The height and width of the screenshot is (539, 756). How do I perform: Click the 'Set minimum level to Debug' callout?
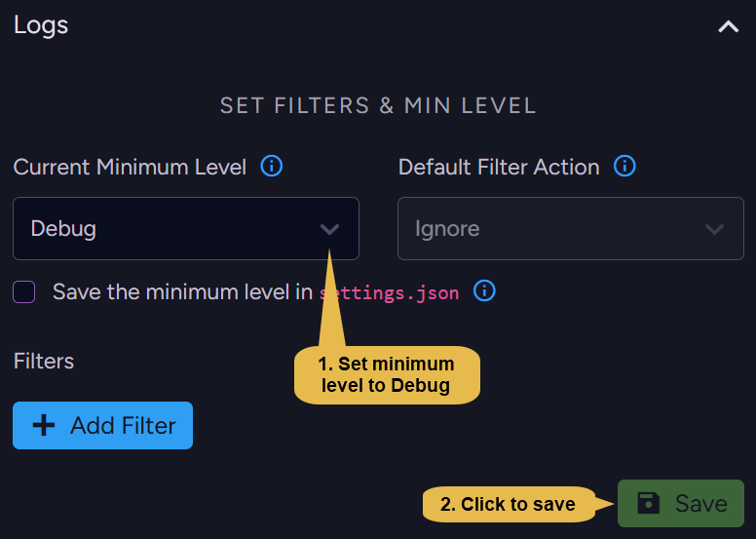387,375
